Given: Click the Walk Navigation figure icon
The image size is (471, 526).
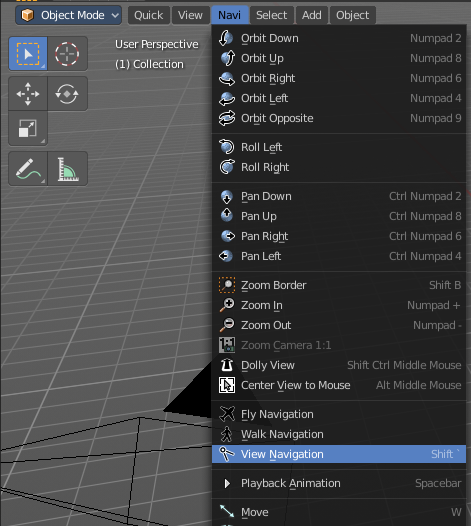Looking at the screenshot, I should (227, 434).
